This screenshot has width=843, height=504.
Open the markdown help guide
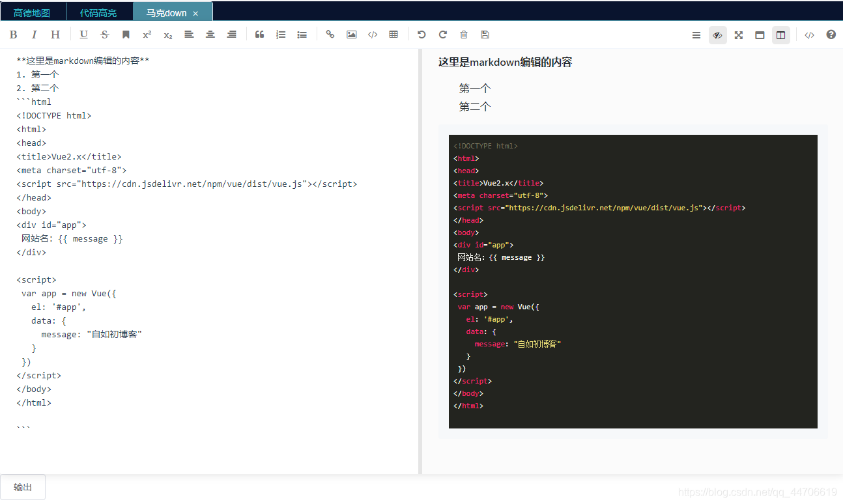pyautogui.click(x=831, y=35)
